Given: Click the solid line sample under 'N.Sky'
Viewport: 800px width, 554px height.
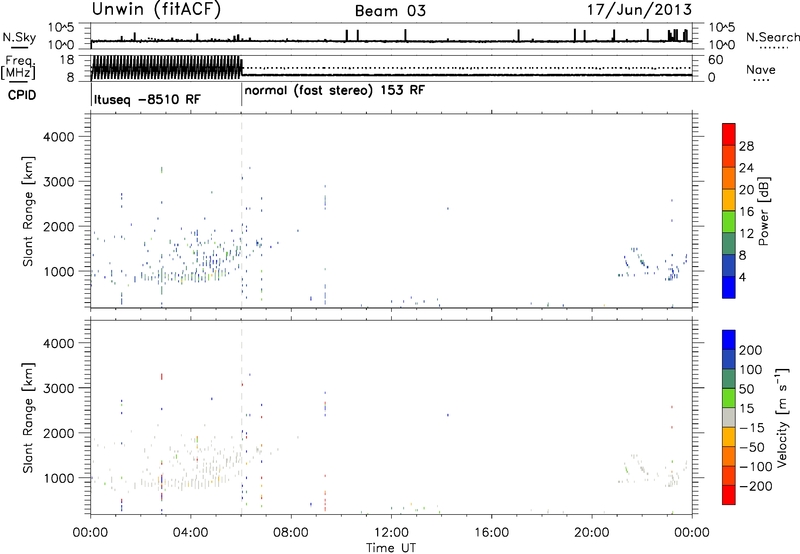Looking at the screenshot, I should 19,47.
